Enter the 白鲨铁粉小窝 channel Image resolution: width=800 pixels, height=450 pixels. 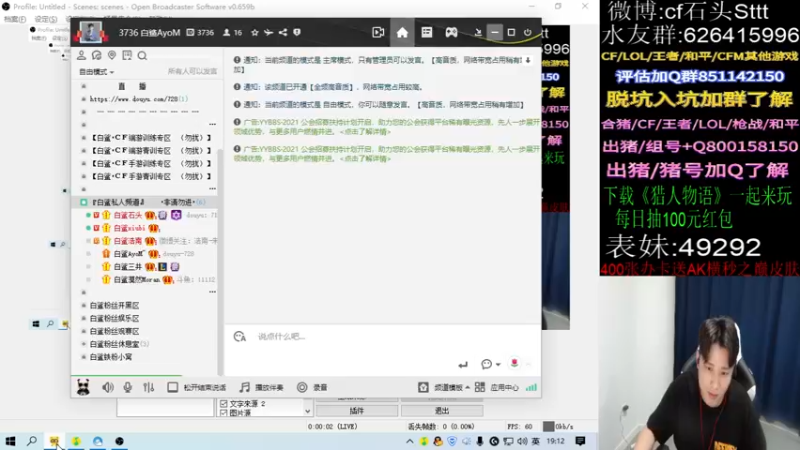coord(111,357)
